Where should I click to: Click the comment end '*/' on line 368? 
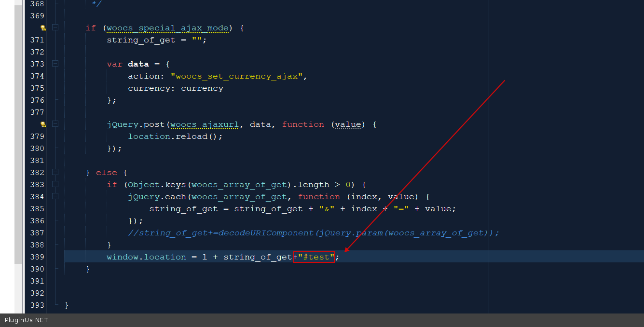click(x=96, y=4)
